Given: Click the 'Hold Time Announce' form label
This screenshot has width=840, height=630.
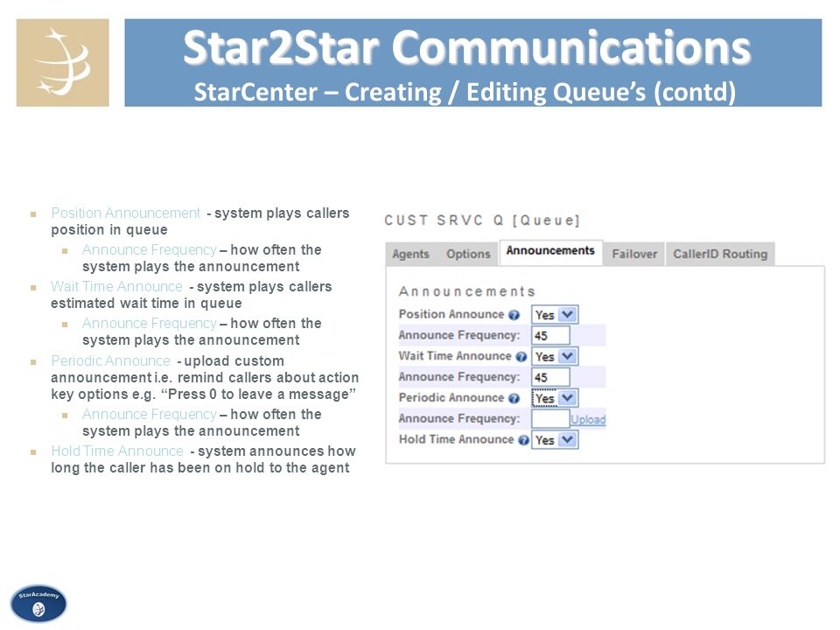Looking at the screenshot, I should pos(456,439).
